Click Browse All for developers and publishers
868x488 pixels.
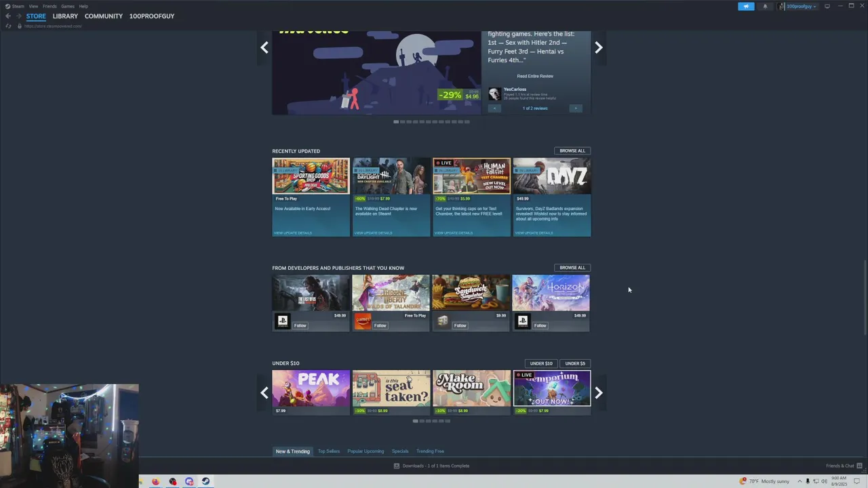pyautogui.click(x=572, y=268)
